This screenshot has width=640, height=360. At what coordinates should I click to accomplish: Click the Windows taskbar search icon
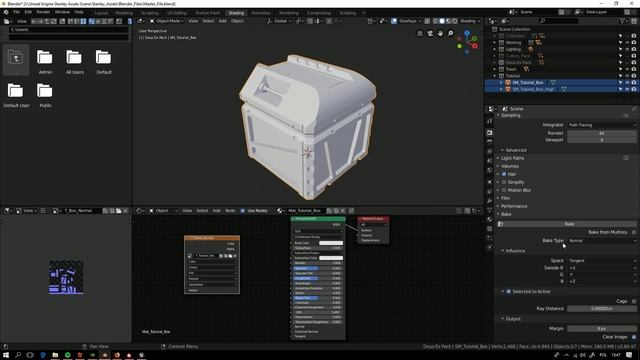coord(18,355)
